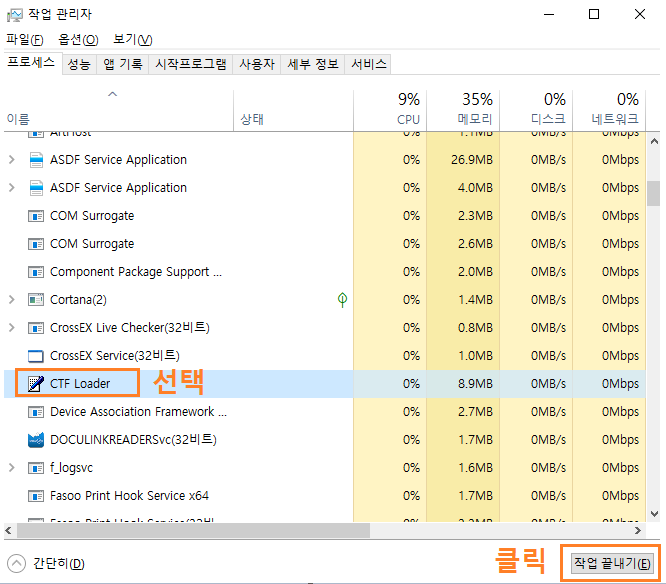666x584 pixels.
Task: Select the DOCULINKREADERSvc(32비트) row text
Action: point(133,440)
